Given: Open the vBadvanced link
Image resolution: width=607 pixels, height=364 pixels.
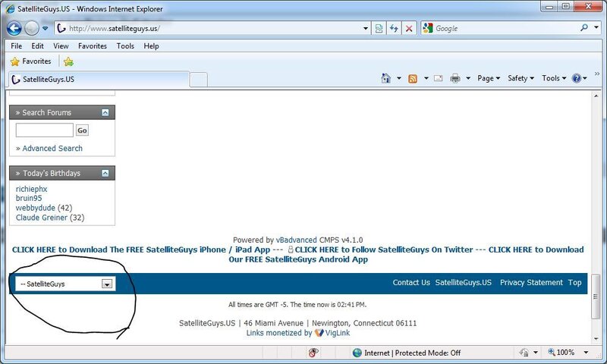Looking at the screenshot, I should (x=296, y=240).
